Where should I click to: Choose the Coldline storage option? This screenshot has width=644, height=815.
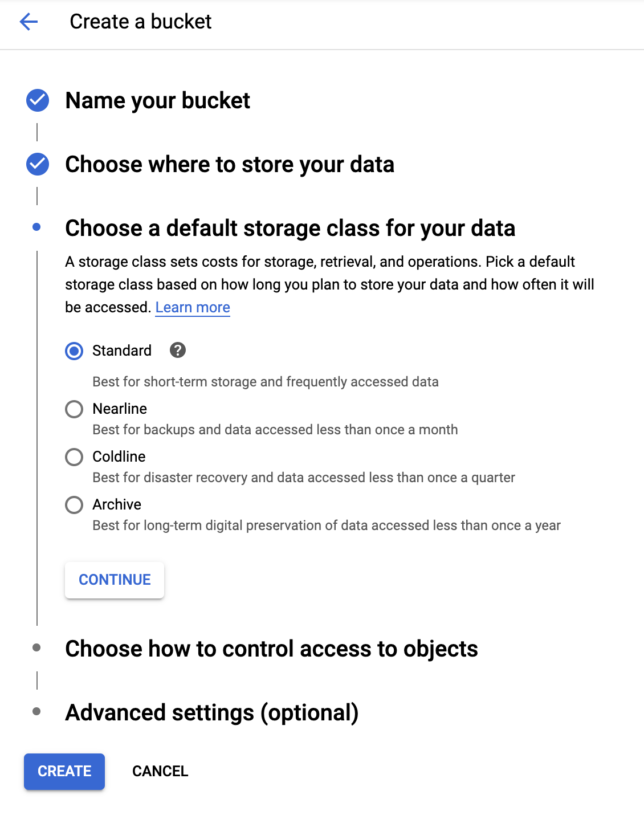[x=74, y=457]
